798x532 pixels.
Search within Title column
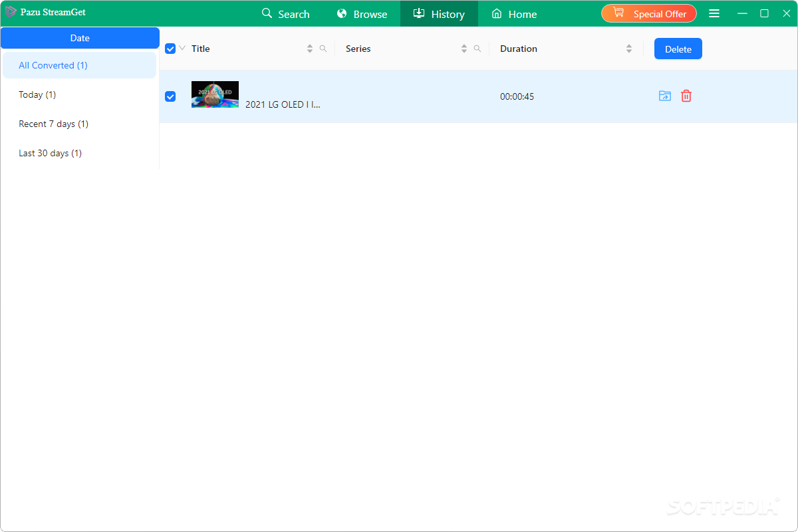pos(323,49)
